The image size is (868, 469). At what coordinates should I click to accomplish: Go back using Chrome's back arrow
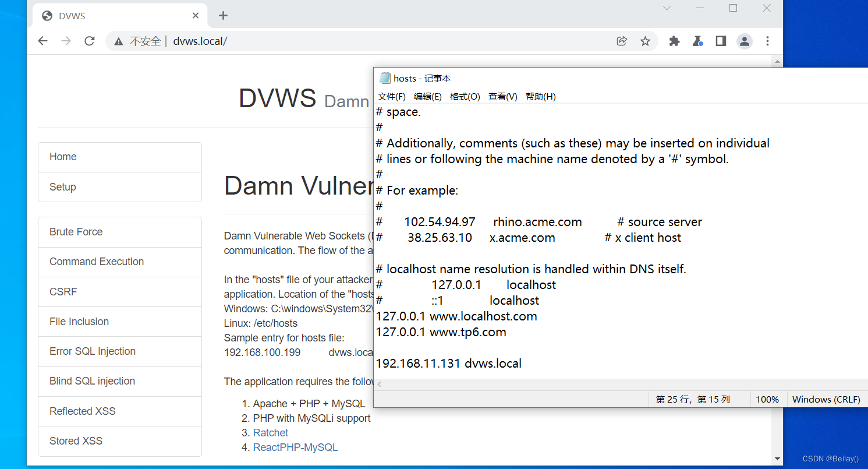point(42,41)
